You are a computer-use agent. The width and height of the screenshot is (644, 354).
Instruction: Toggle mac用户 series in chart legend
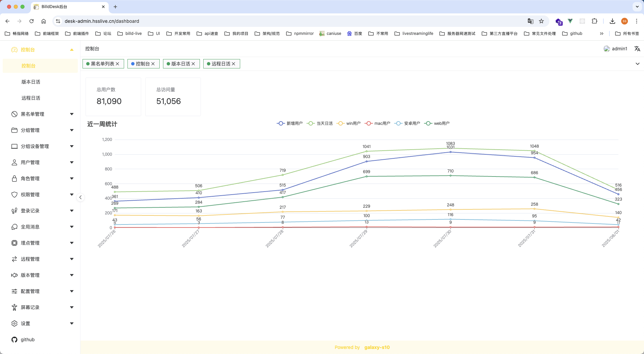pos(378,123)
